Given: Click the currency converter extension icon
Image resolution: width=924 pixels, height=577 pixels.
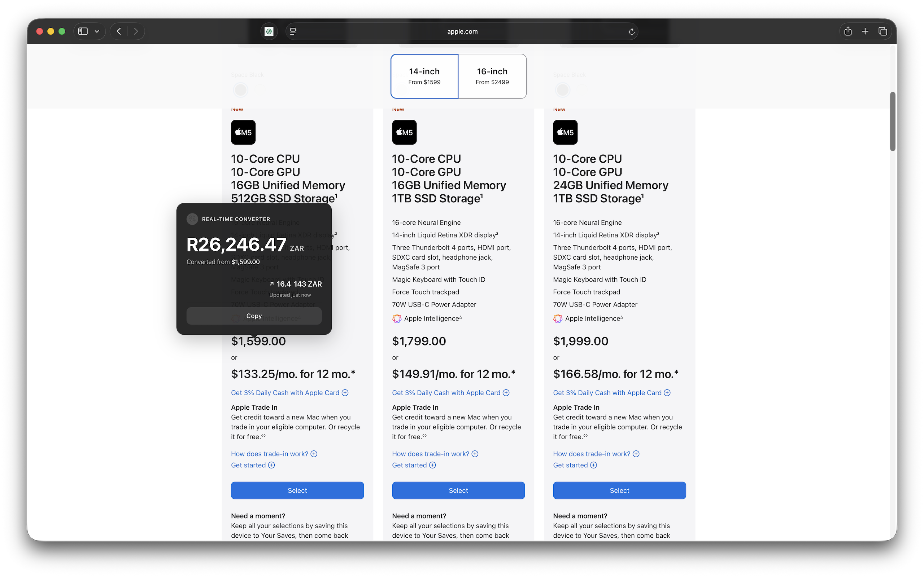Looking at the screenshot, I should [269, 31].
